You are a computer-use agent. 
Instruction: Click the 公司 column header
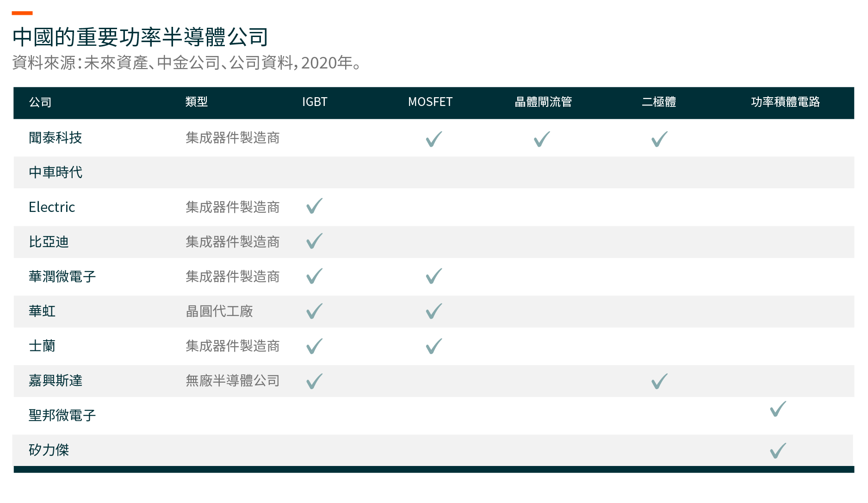(x=40, y=102)
